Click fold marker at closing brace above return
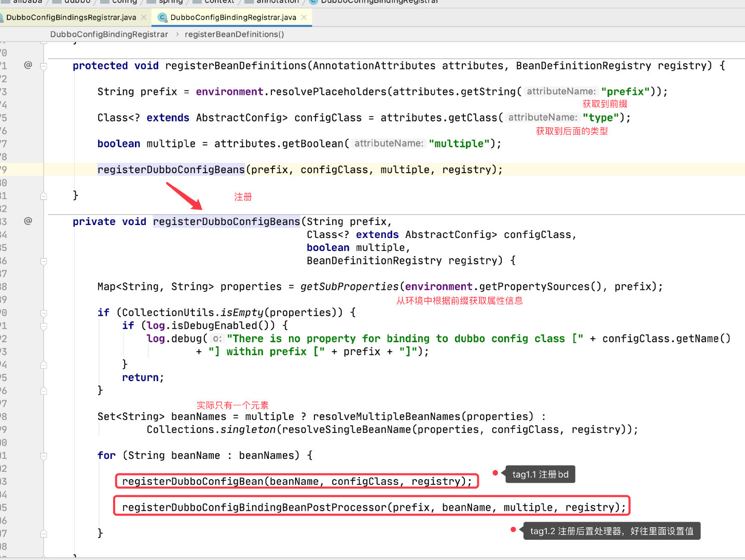The height and width of the screenshot is (560, 745). pos(44,365)
